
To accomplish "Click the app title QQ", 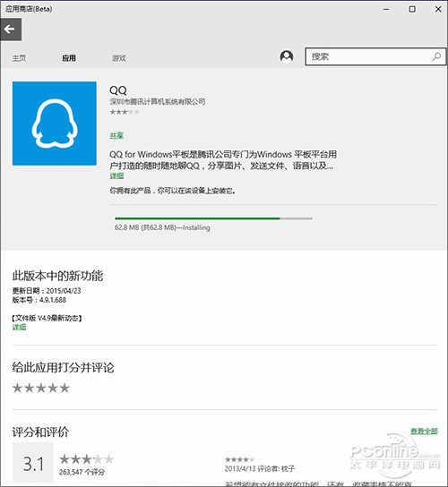I will point(118,90).
